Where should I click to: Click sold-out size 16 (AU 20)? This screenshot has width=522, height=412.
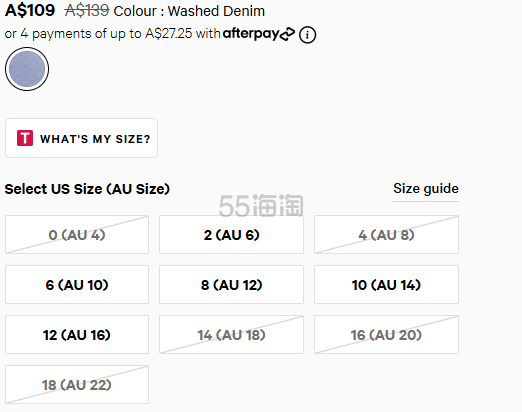pyautogui.click(x=386, y=335)
